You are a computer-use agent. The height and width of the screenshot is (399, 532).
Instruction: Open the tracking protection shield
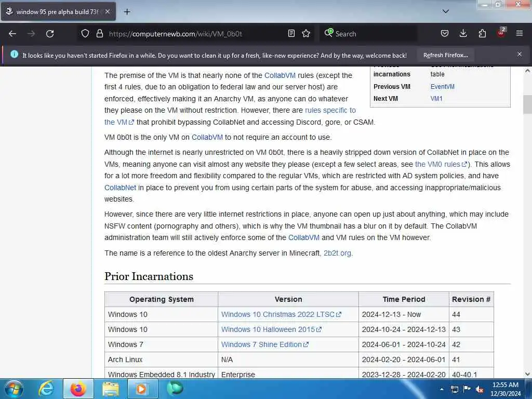(85, 33)
